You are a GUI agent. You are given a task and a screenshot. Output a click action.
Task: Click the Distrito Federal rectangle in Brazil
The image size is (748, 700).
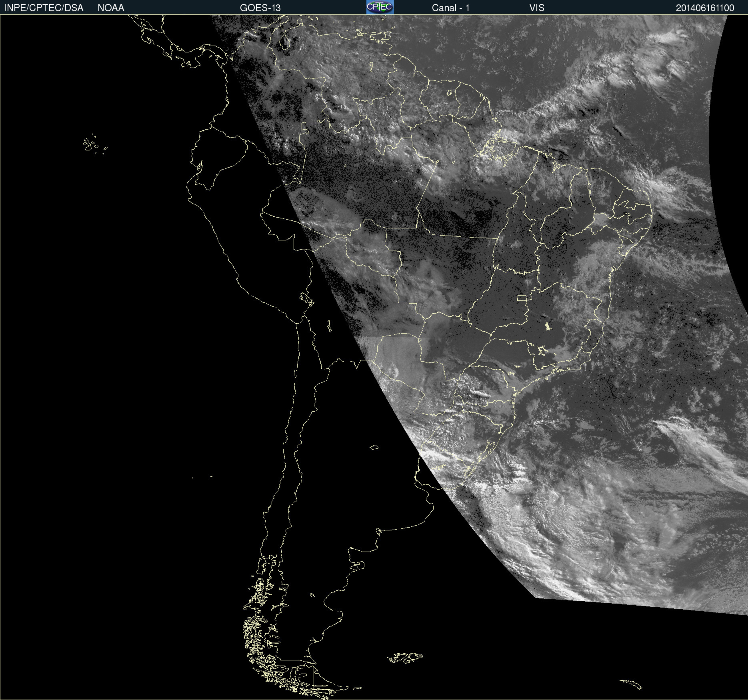coord(522,298)
